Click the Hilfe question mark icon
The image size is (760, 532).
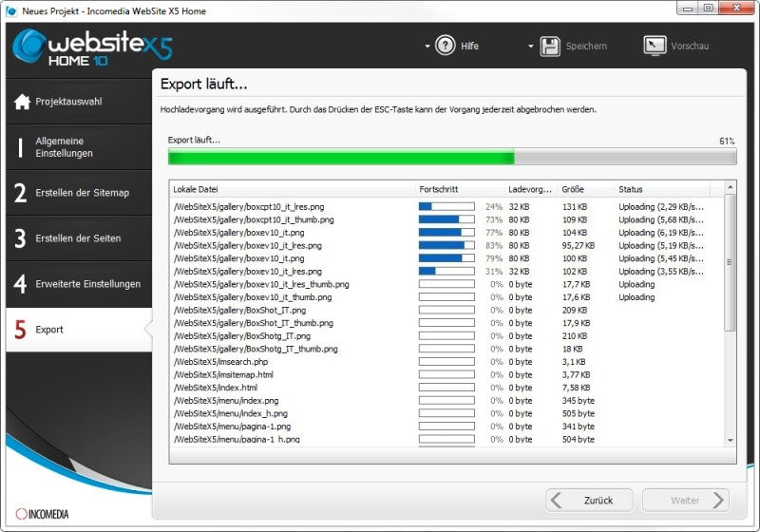pyautogui.click(x=445, y=46)
